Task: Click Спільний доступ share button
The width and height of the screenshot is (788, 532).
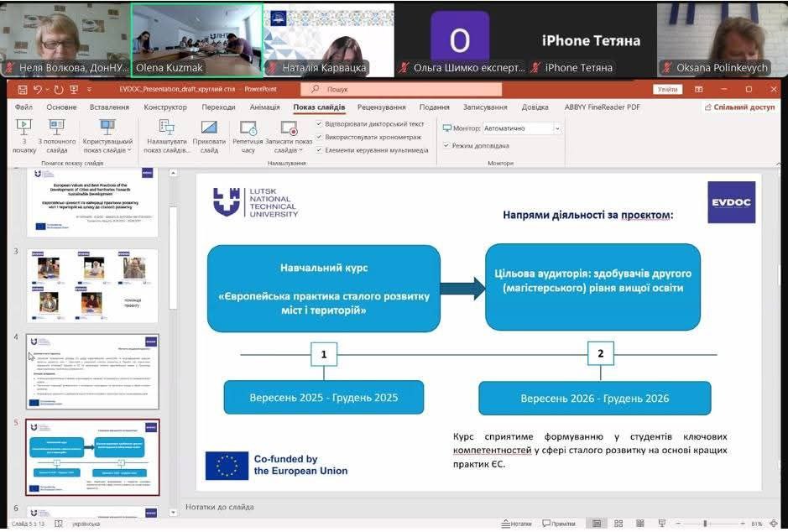Action: tap(740, 107)
